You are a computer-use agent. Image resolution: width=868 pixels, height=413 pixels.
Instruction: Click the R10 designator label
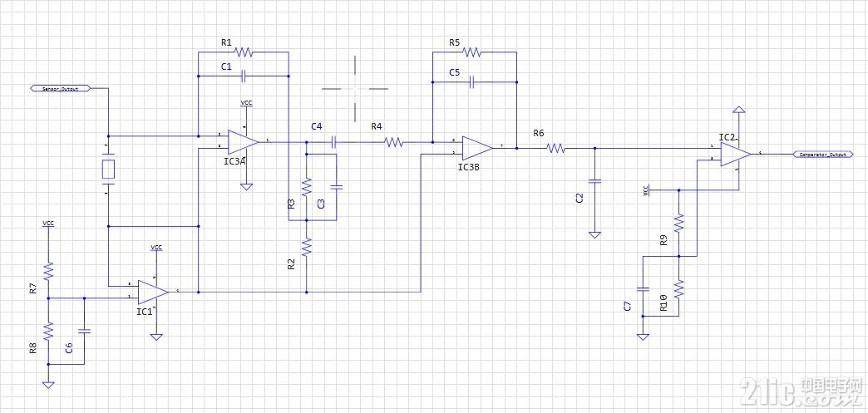[663, 303]
